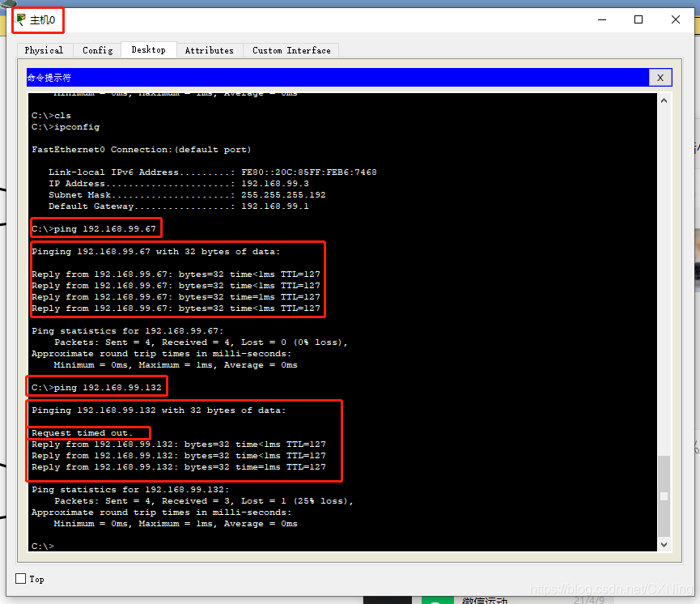Screen dimensions: 700x604
Task: Click the 主机0 window title text
Action: coord(42,20)
